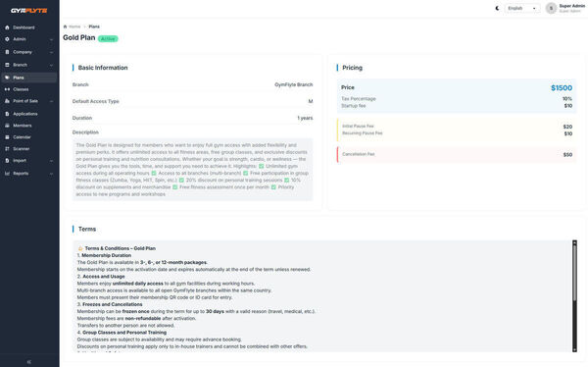Click Terms scrollbar up arrow

pos(574,242)
